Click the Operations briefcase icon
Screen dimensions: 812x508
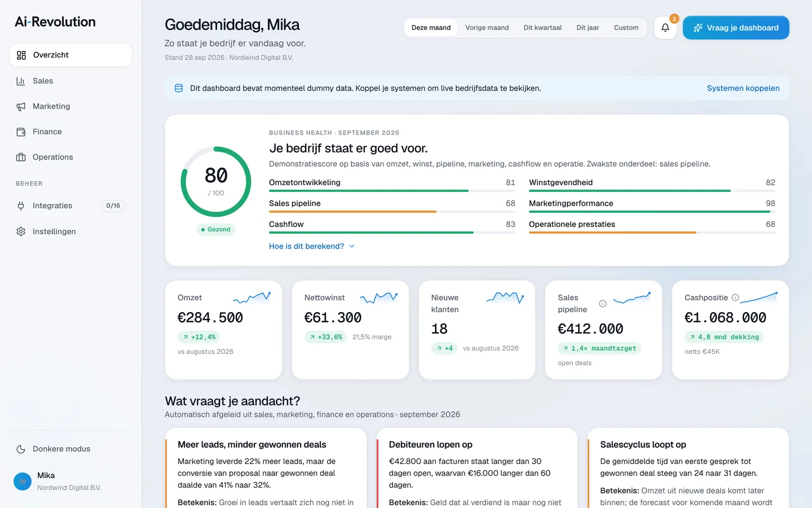pos(21,157)
